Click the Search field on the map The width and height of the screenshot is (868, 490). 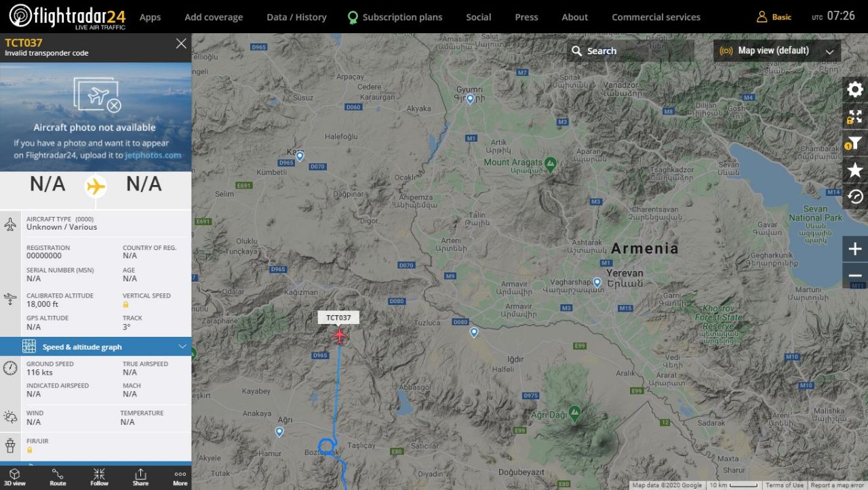click(631, 51)
